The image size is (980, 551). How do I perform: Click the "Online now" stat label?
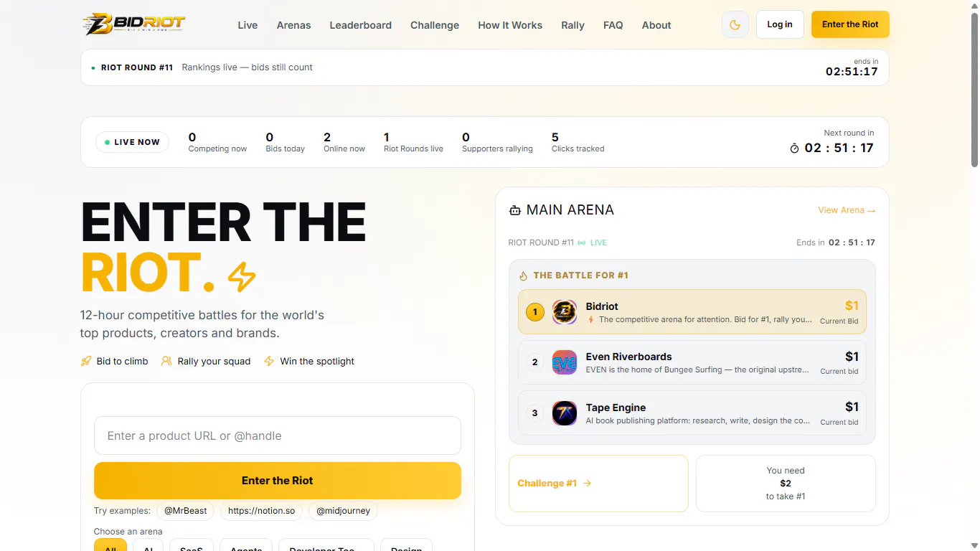pyautogui.click(x=344, y=149)
